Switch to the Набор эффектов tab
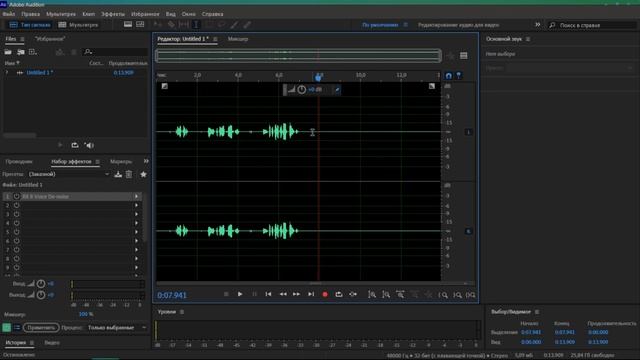 tap(71, 162)
